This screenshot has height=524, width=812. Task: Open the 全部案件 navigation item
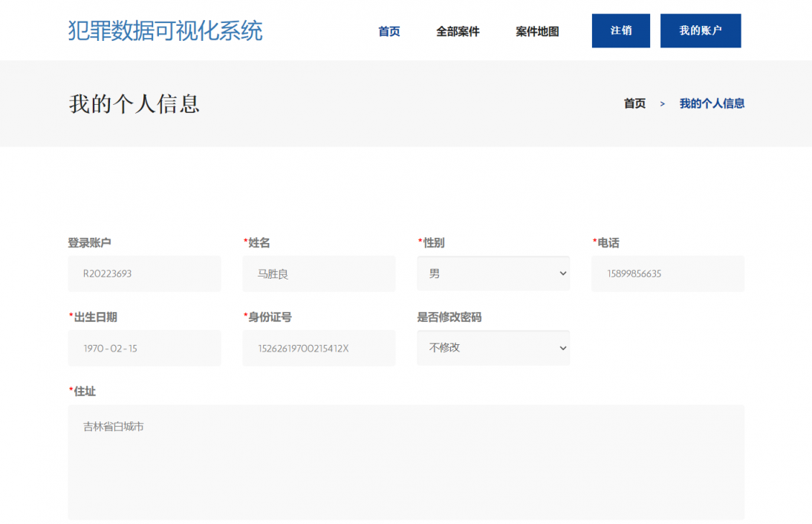[x=458, y=32]
